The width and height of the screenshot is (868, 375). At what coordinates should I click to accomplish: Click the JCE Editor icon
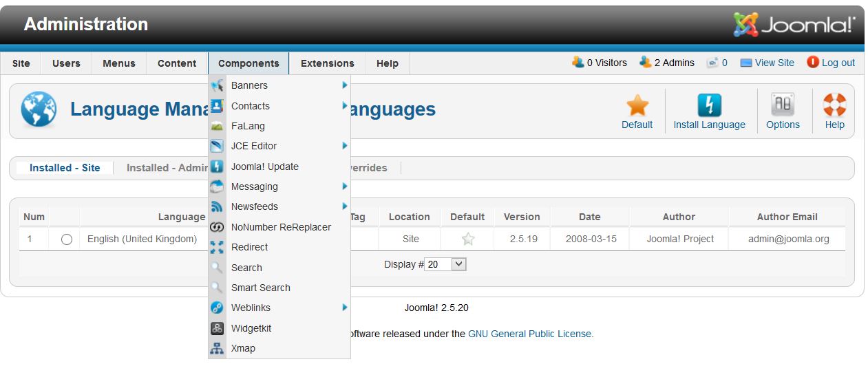click(x=217, y=146)
